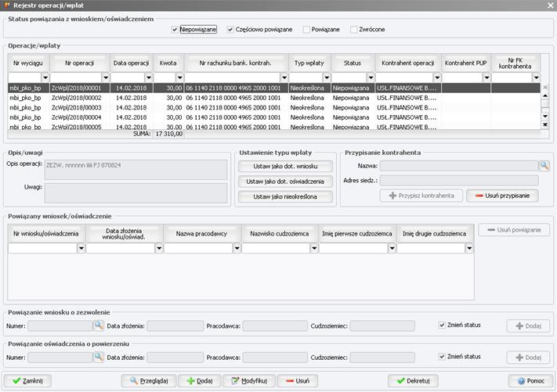Click the Przeglądaj button
The image size is (557, 392).
point(149,380)
